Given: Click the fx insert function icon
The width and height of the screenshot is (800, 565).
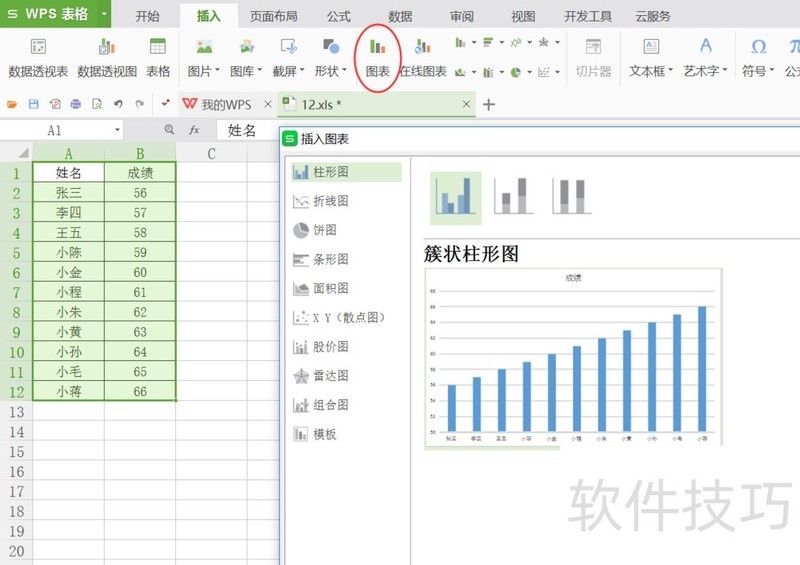Looking at the screenshot, I should tap(194, 130).
